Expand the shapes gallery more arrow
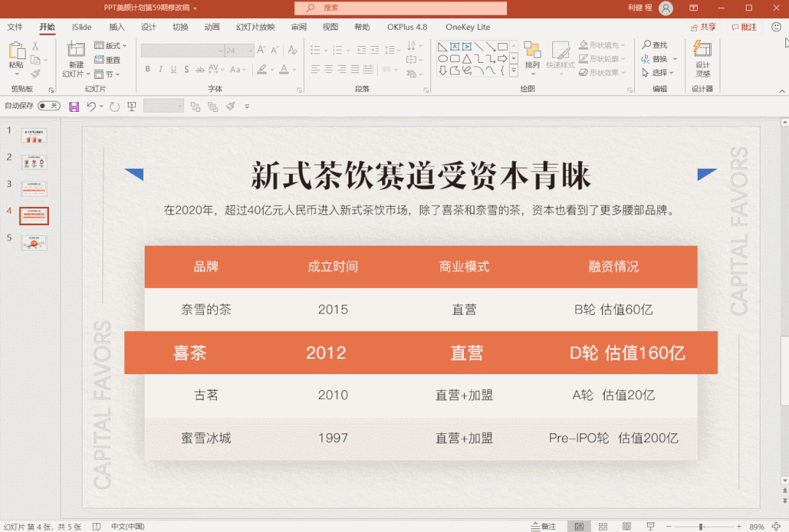Screen dimensions: 789x532 click(x=514, y=70)
